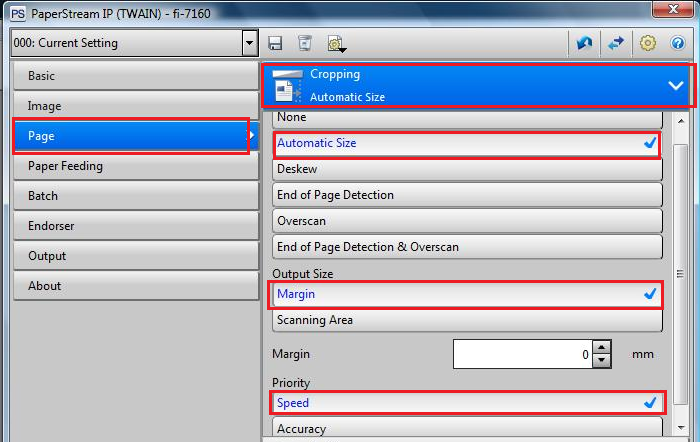This screenshot has height=442, width=700.
Task: Open the Batch tab
Action: (x=136, y=196)
